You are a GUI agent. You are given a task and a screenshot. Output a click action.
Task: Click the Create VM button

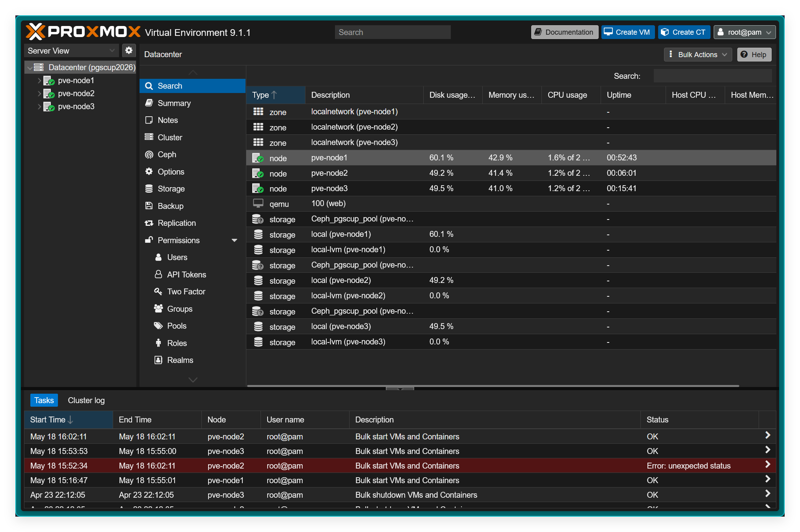[x=628, y=32]
